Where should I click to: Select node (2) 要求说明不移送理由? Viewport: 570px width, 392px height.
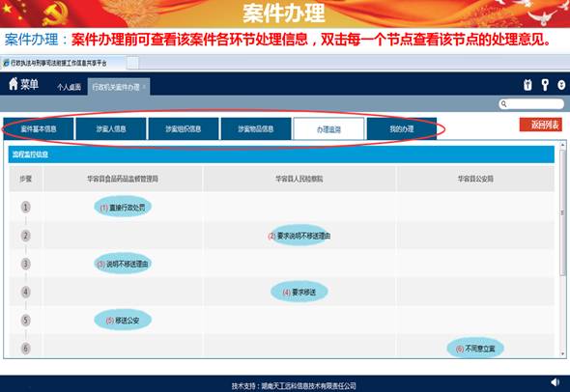pos(299,236)
